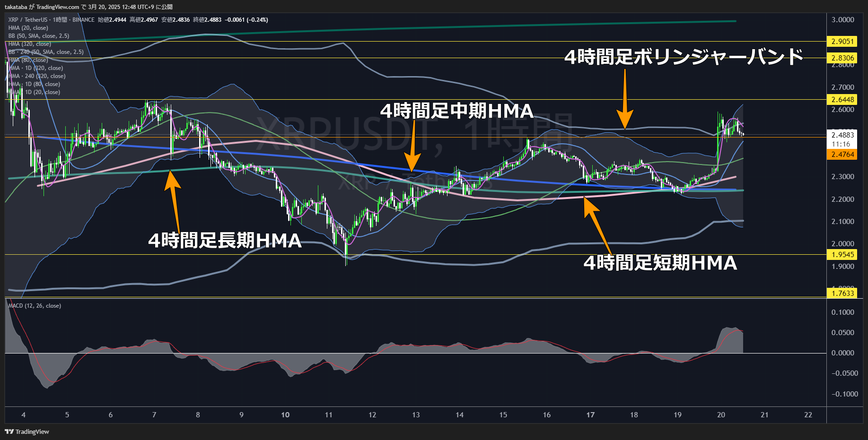Click the 4時間足長期HMA chart annotation
The width and height of the screenshot is (868, 440).
tap(225, 241)
